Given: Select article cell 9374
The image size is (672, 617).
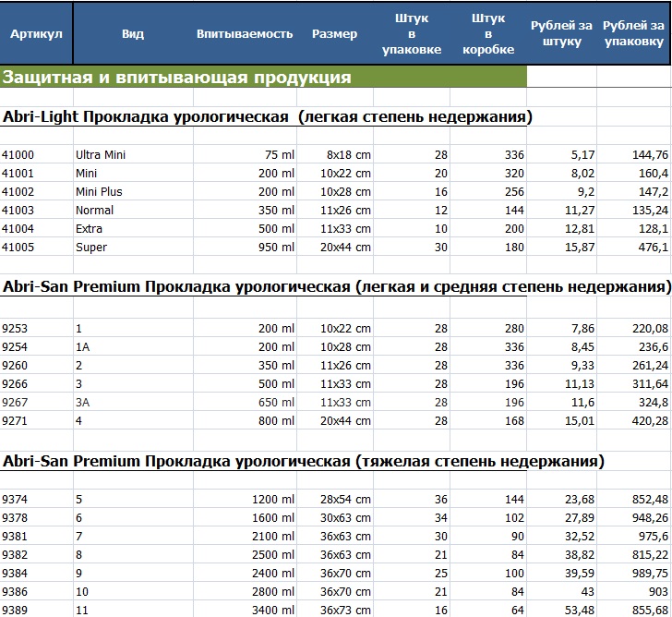Looking at the screenshot, I should [x=36, y=499].
